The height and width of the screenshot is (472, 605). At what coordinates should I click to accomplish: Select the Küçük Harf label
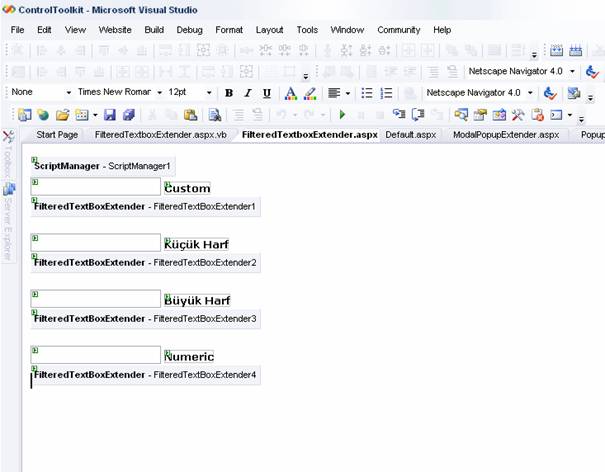point(196,244)
